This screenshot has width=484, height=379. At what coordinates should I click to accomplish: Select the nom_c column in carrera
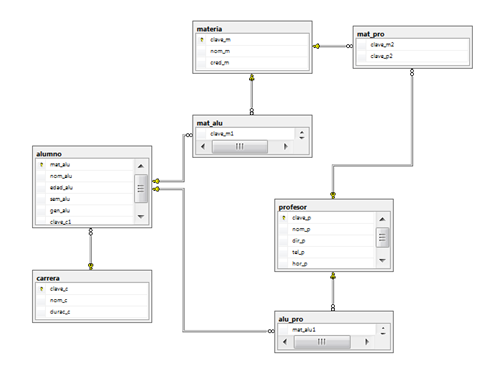92,300
